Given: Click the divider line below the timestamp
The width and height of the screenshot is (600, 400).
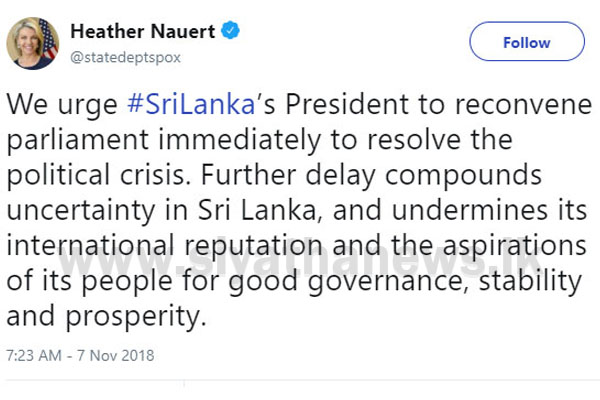Looking at the screenshot, I should coord(300,380).
